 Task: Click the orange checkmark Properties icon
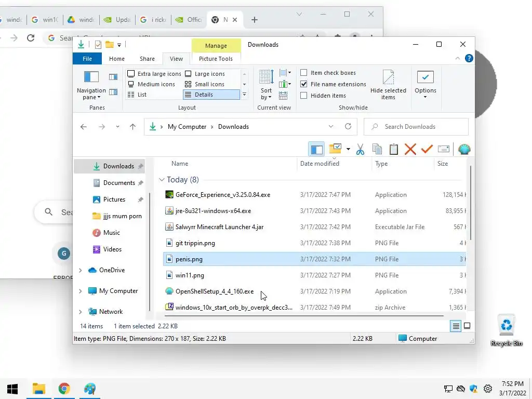(x=427, y=149)
